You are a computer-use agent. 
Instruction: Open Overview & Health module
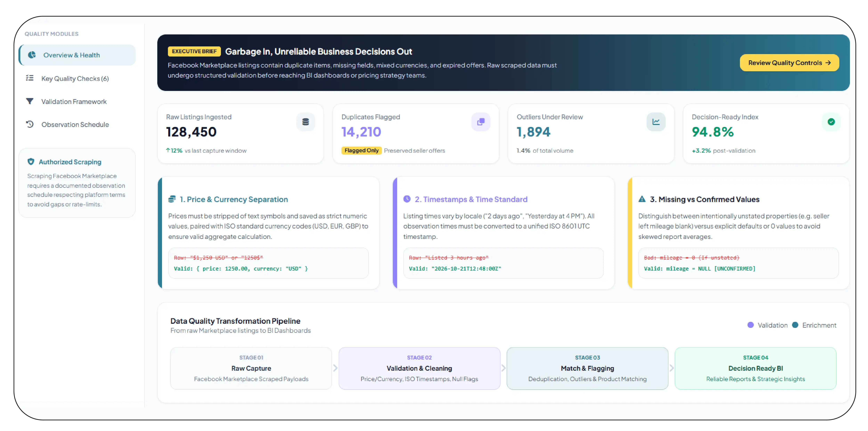(77, 55)
